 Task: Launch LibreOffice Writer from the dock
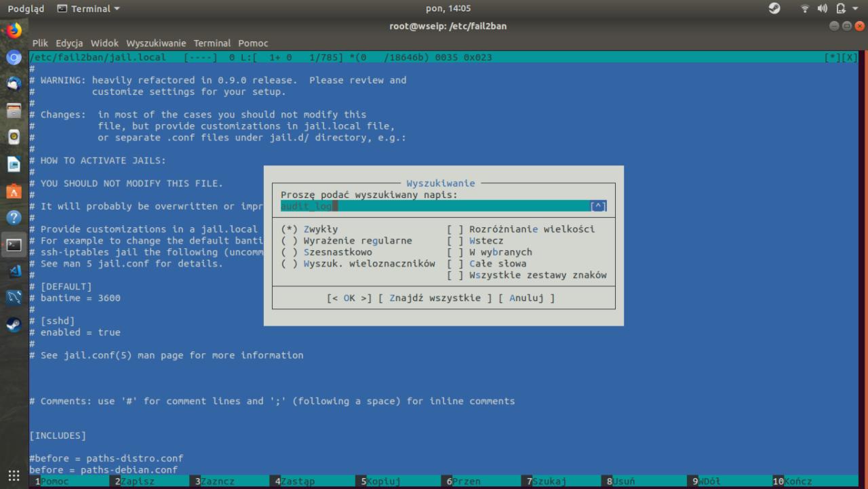13,163
